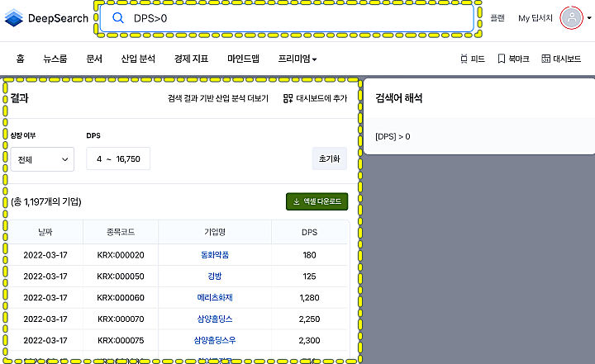This screenshot has height=364, width=595.
Task: Click the code KRX:000020
Action: (x=121, y=255)
